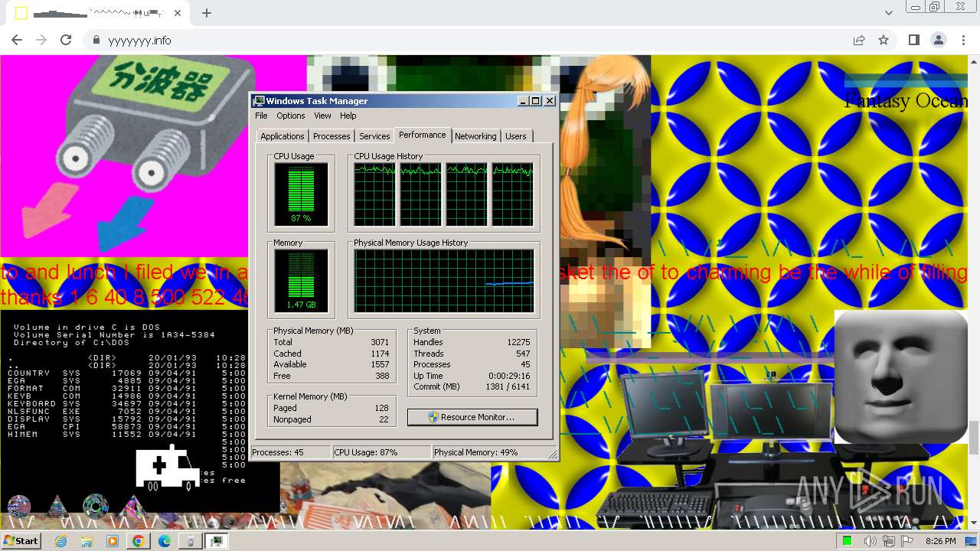The height and width of the screenshot is (551, 980).
Task: Click the Recycle Bin taskbar icon
Action: 190,541
